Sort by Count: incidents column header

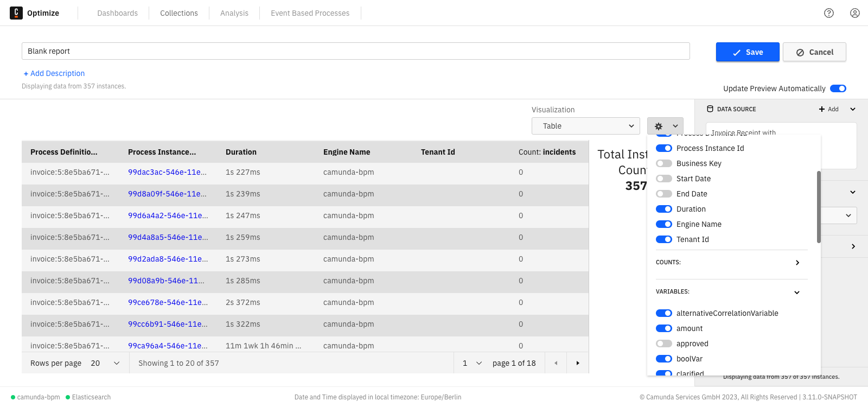(x=547, y=152)
